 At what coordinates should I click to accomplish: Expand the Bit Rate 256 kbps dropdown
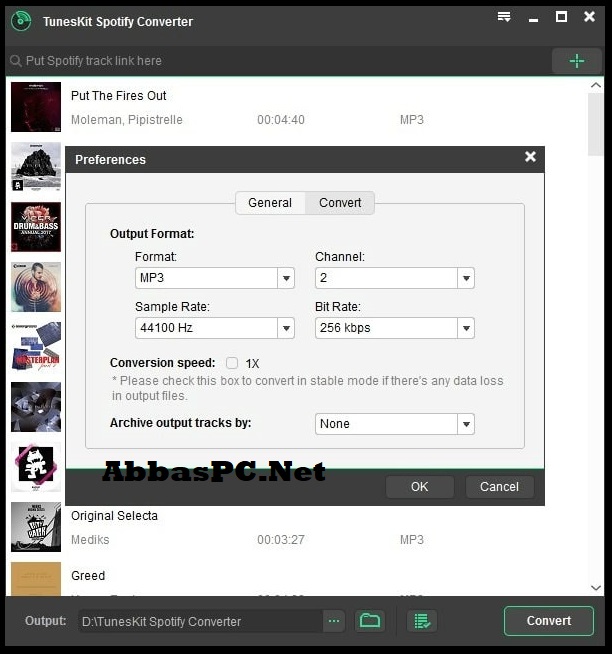pyautogui.click(x=395, y=328)
